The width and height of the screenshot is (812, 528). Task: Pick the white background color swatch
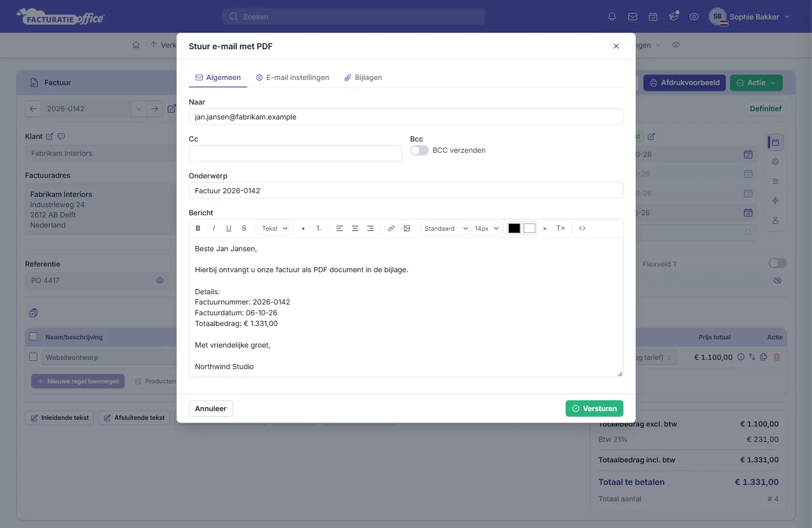pos(530,229)
